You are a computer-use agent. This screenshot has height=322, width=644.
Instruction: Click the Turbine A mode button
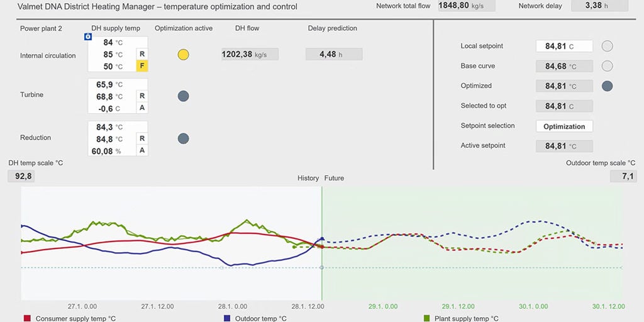142,108
